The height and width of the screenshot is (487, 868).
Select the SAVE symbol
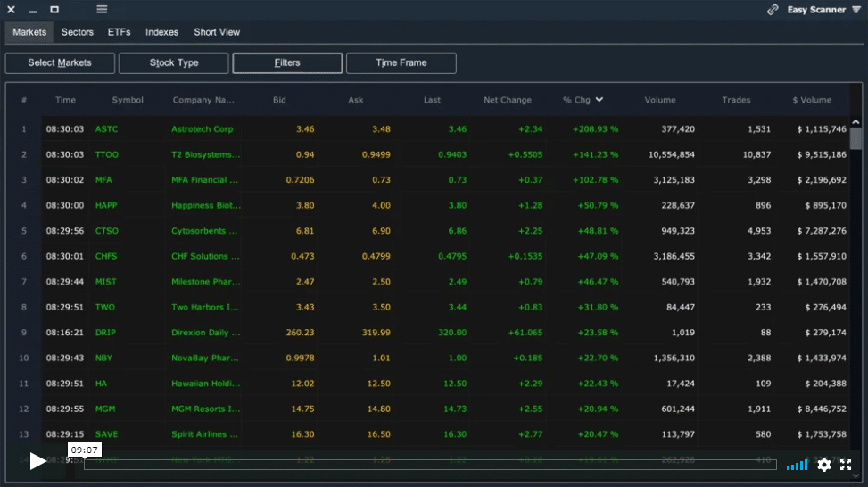(x=106, y=434)
